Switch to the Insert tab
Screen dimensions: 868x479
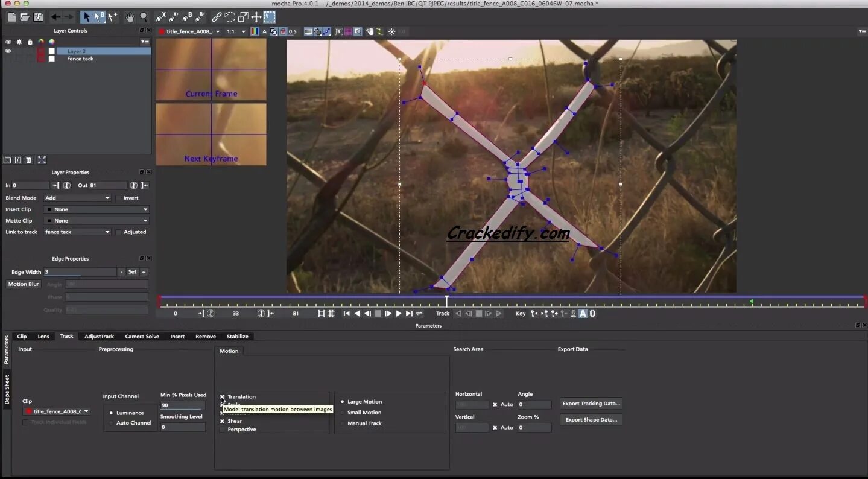[177, 337]
